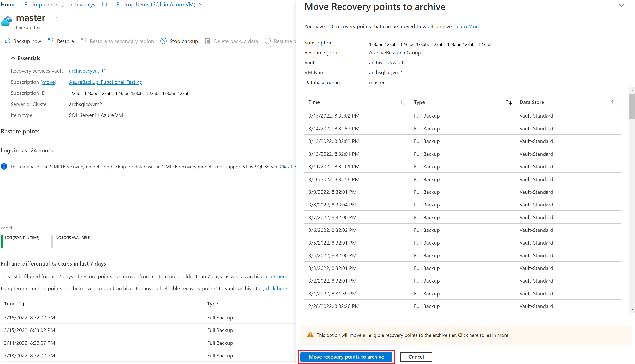Click the Cancel button in archive panel
Image resolution: width=635 pixels, height=364 pixels.
[x=416, y=357]
